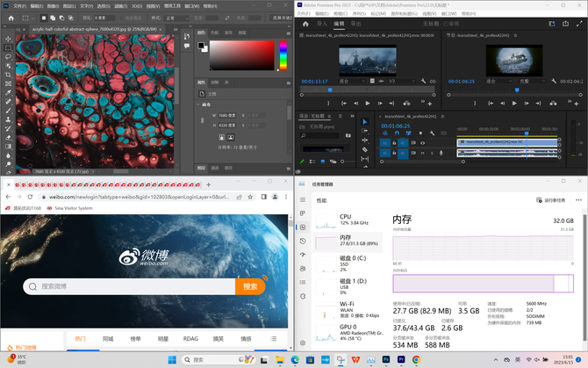Open Program monitor wrench settings
This screenshot has height=368, width=588.
tap(554, 81)
